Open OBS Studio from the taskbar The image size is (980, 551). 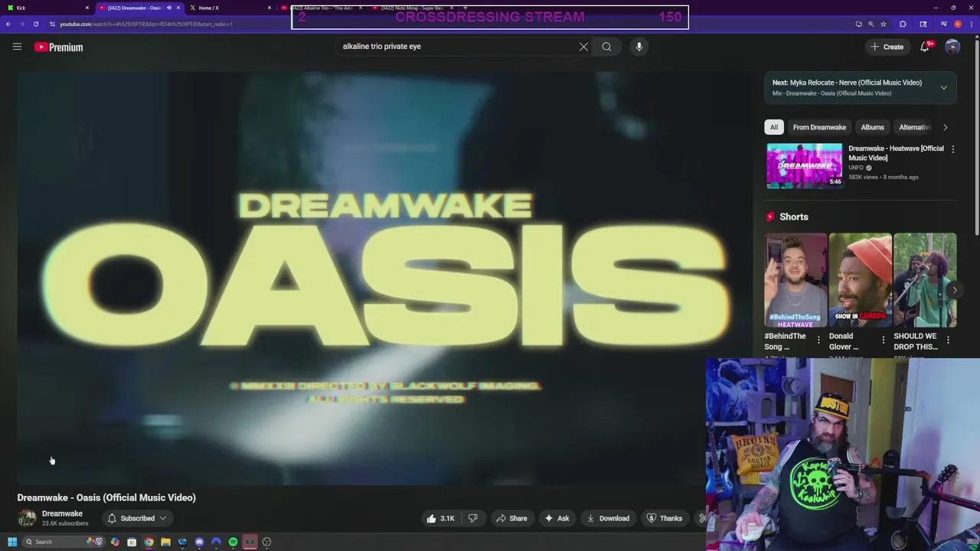[266, 542]
